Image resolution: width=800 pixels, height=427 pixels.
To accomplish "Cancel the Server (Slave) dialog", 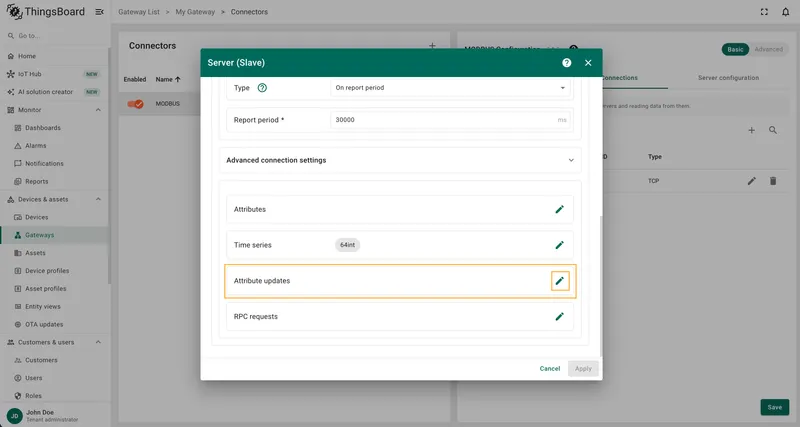I will [549, 368].
